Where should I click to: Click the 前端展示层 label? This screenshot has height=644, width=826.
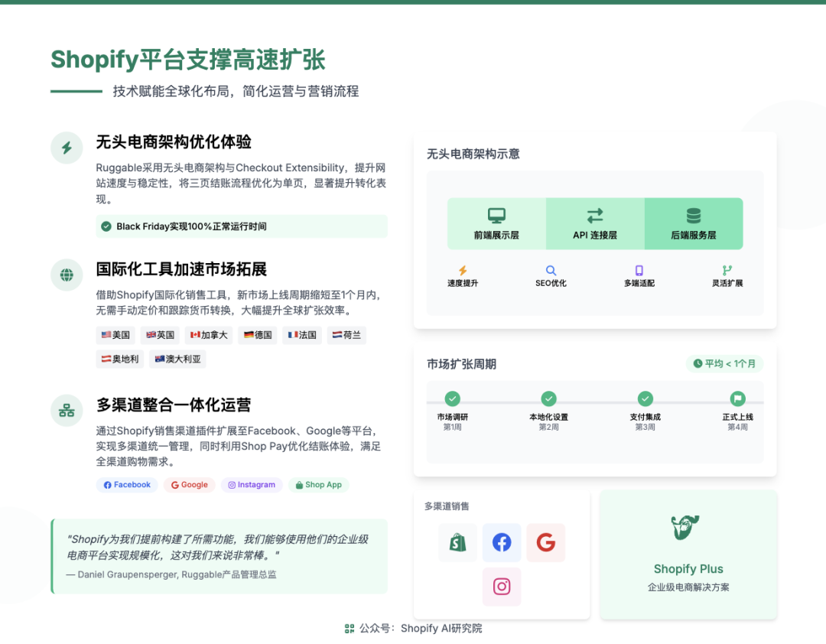click(x=496, y=235)
